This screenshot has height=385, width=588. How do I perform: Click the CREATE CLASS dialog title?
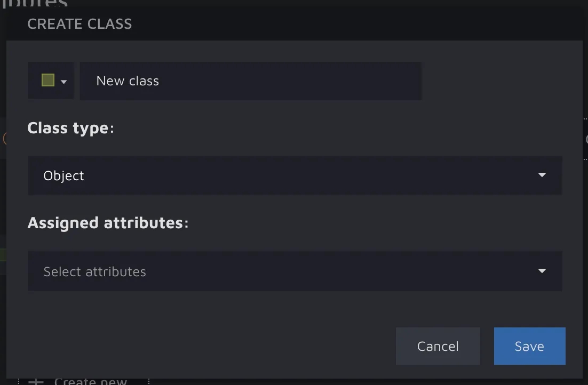click(x=80, y=24)
